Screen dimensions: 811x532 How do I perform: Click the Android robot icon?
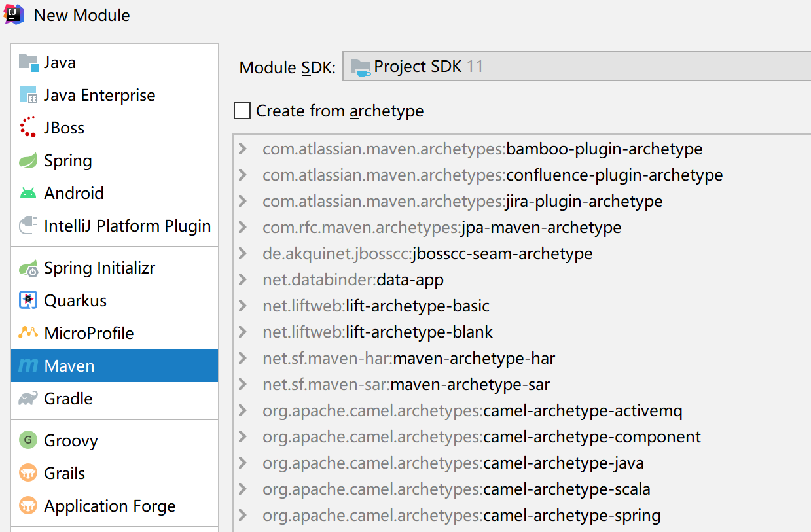[28, 194]
